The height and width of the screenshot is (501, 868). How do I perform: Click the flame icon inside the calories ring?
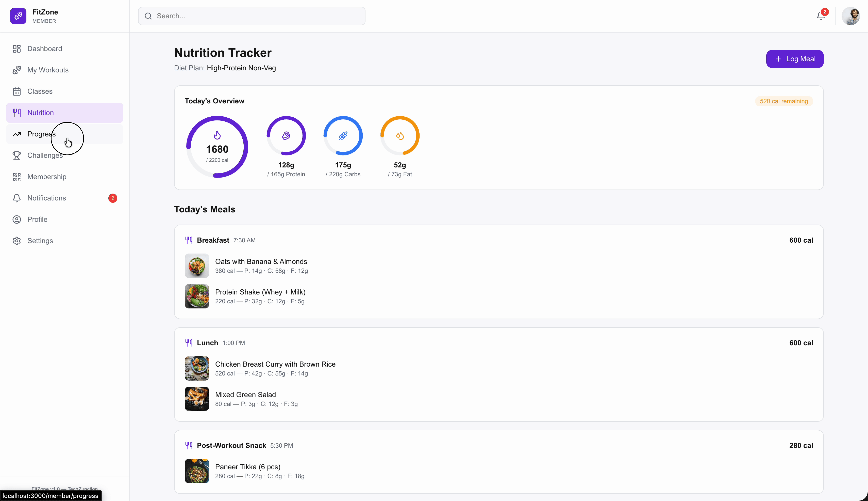pyautogui.click(x=216, y=135)
